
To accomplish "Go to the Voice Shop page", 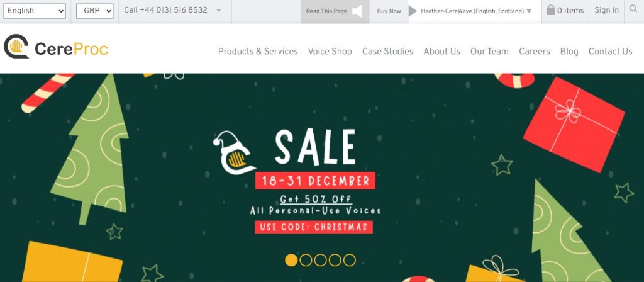I will click(330, 52).
